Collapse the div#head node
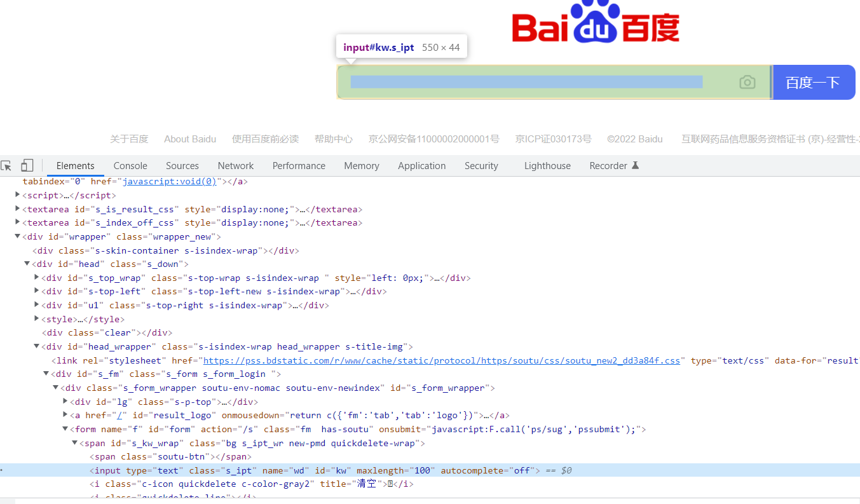Image resolution: width=860 pixels, height=504 pixels. (27, 264)
